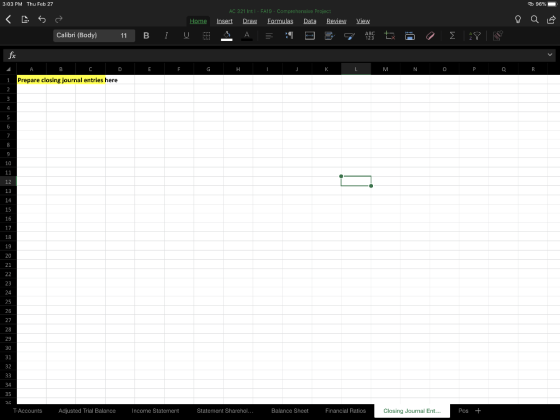Open merge cells icon
560x420 pixels.
point(310,35)
